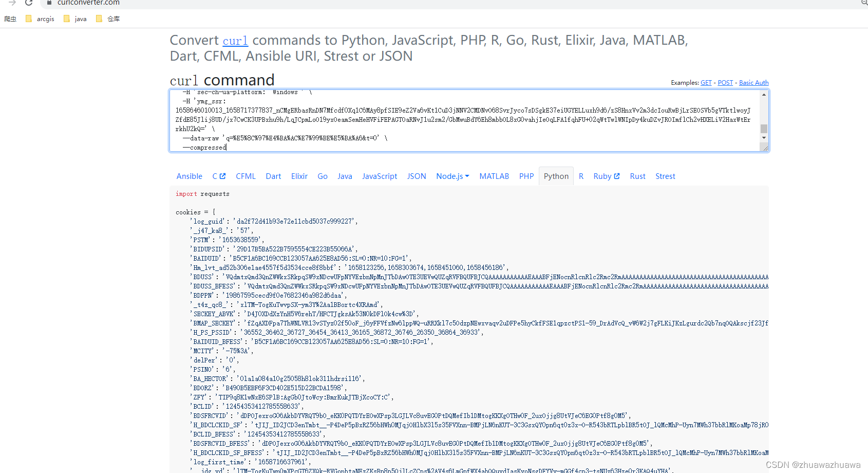Click the textarea scrollbar up arrow
This screenshot has height=473, width=868.
tap(764, 95)
